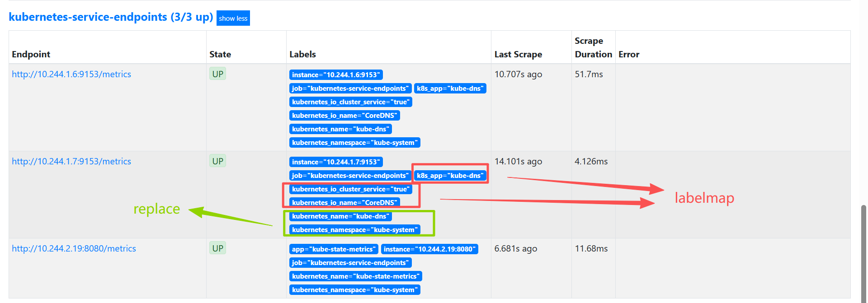Open endpoint http://10.244.1.7:9153/metrics
Screen dimensions: 868x303
[x=71, y=161]
